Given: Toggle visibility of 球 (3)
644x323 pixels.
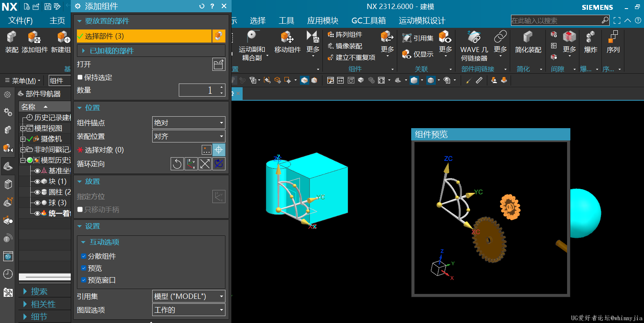Looking at the screenshot, I should 37,203.
